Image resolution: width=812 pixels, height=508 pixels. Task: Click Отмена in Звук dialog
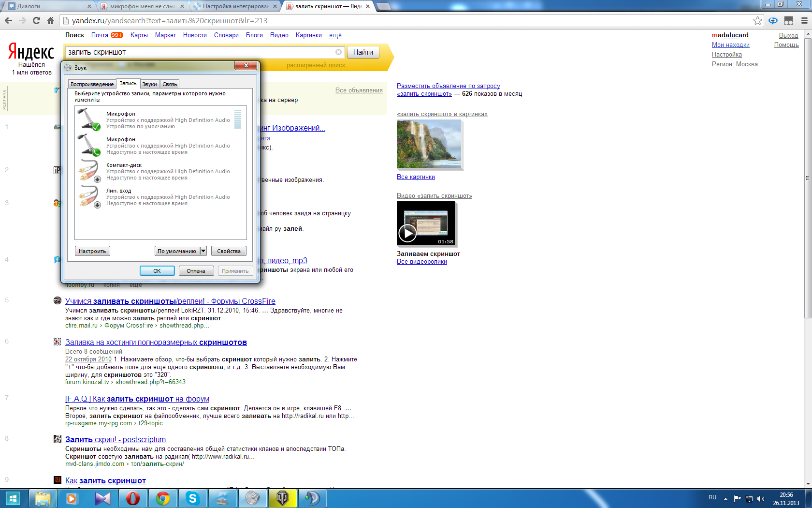click(196, 271)
